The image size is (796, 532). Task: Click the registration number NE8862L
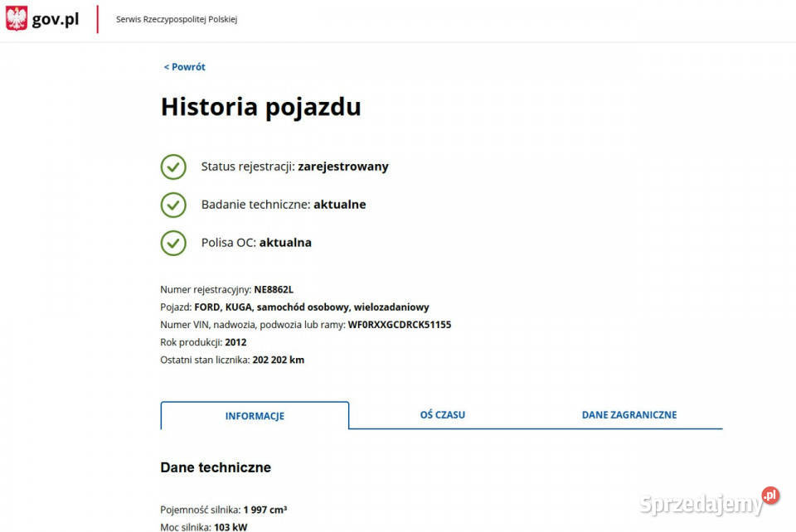click(274, 289)
